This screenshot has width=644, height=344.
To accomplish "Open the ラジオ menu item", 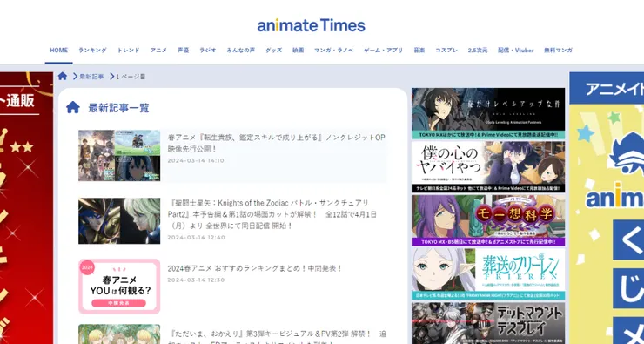I will [x=208, y=51].
